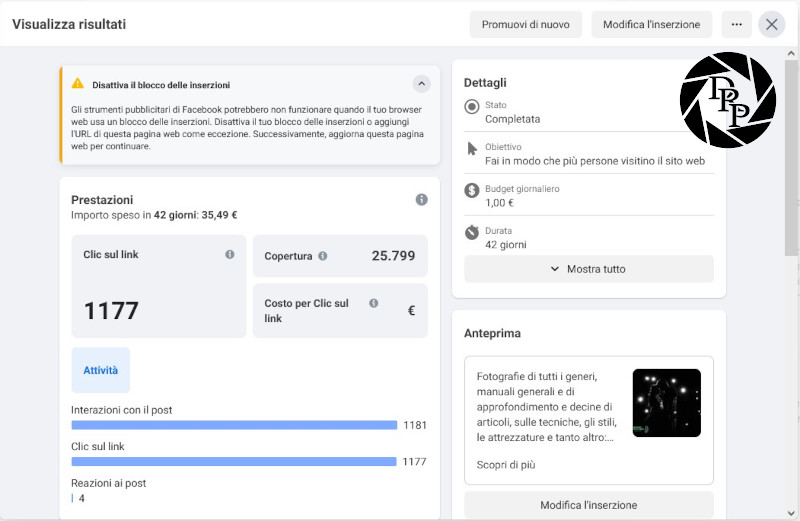
Task: Click info icon next to Clic sul link
Action: pyautogui.click(x=230, y=255)
